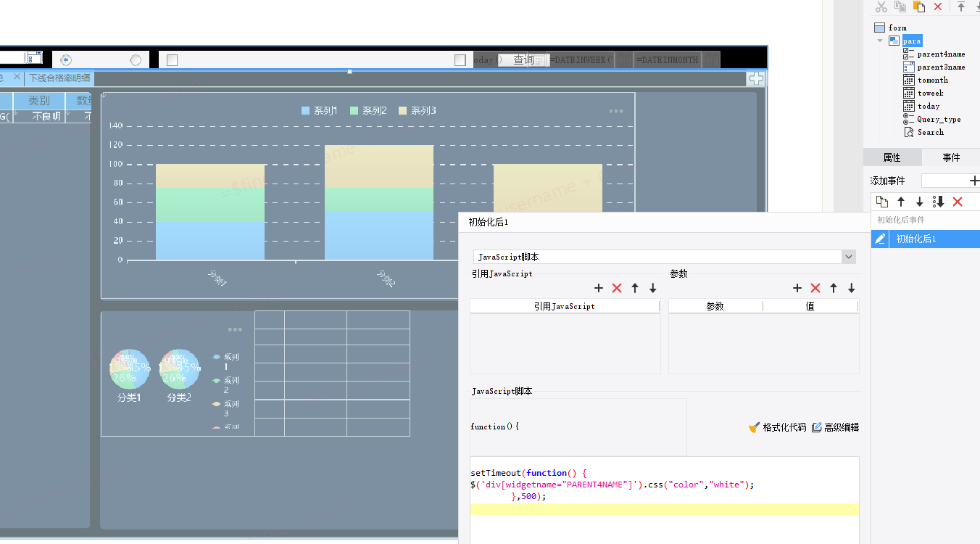Viewport: 980px width, 544px height.
Task: Delete the selected event with red X
Action: tap(958, 202)
